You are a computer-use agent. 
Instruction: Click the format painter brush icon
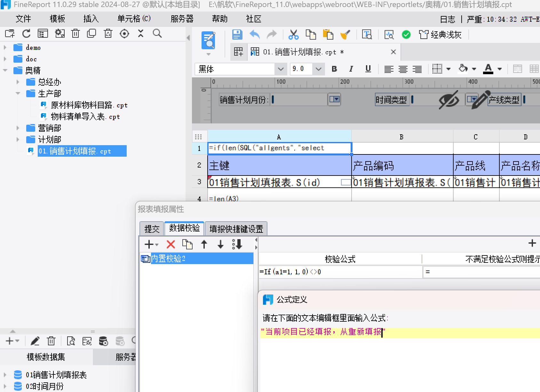click(345, 35)
